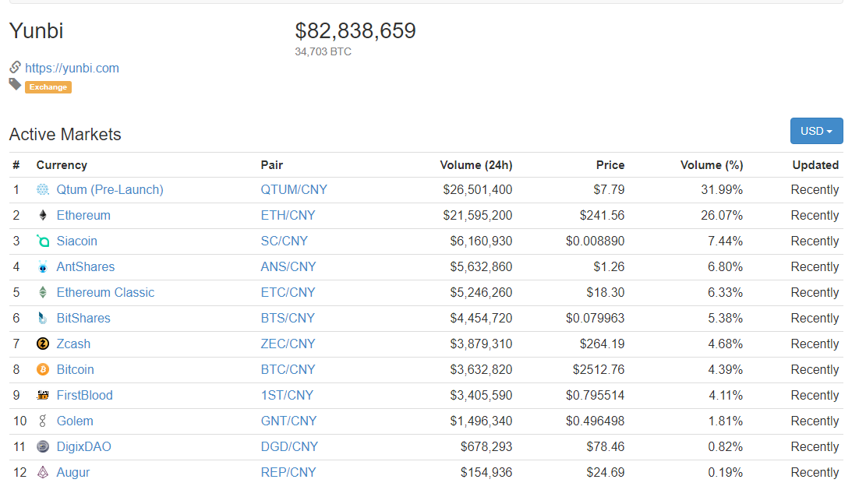866x504 pixels.
Task: Click the Qtum coin icon
Action: [43, 189]
